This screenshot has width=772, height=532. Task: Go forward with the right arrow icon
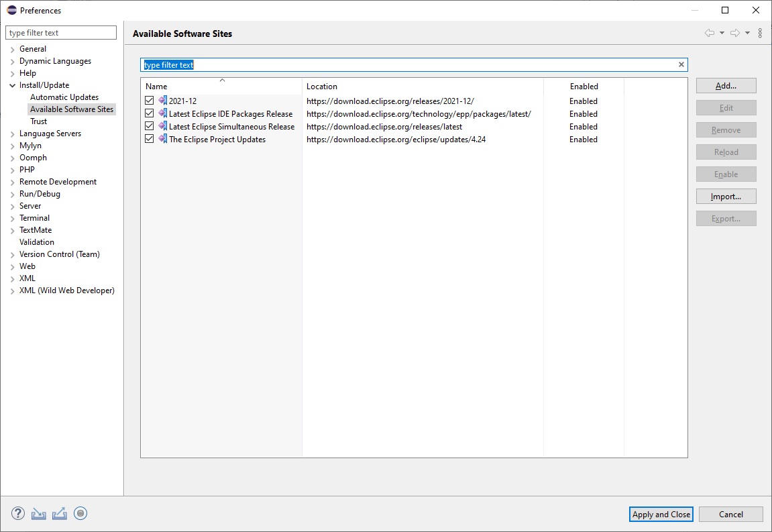coord(734,33)
